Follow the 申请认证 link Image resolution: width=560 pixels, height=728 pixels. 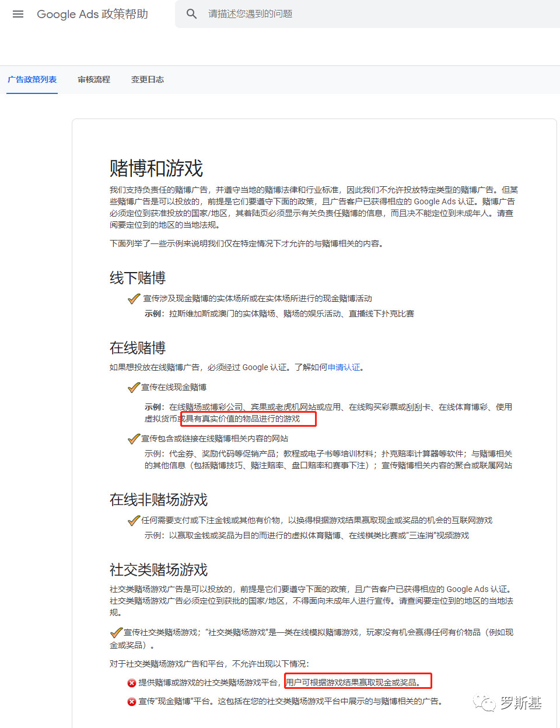[x=344, y=367]
